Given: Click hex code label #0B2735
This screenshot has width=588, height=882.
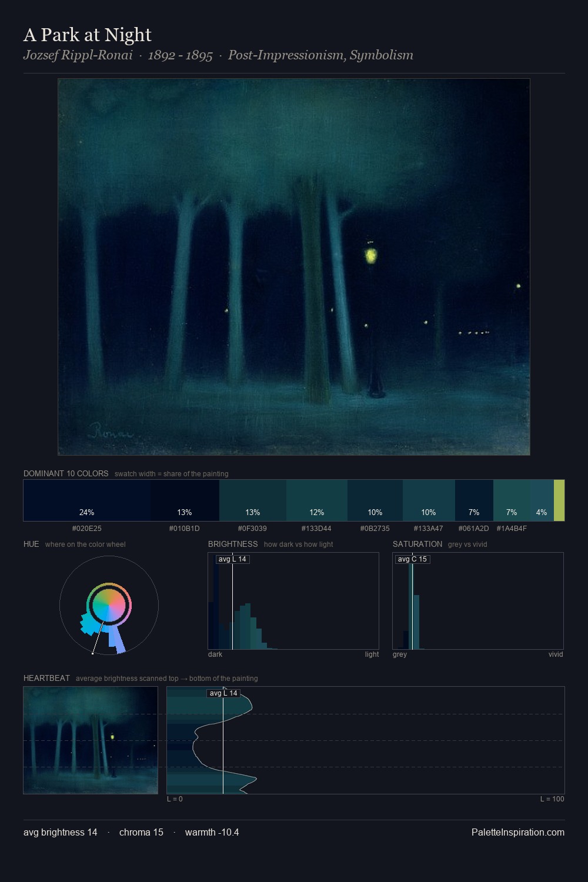Looking at the screenshot, I should (375, 529).
